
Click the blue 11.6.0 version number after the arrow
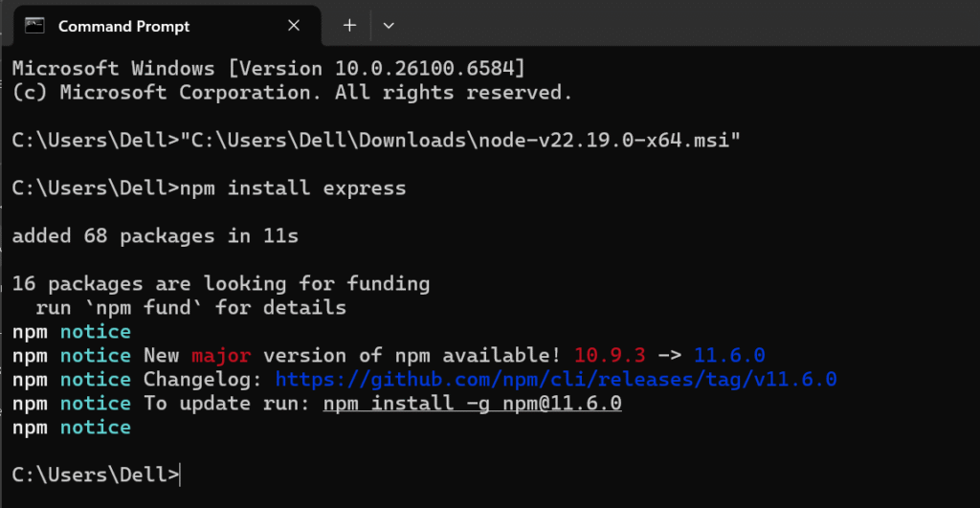(729, 356)
